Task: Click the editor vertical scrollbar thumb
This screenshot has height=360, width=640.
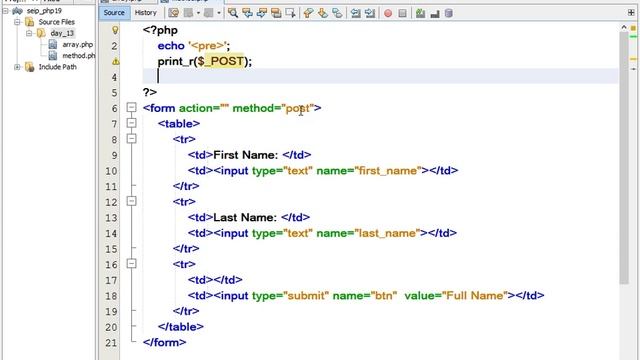Action: [624, 158]
